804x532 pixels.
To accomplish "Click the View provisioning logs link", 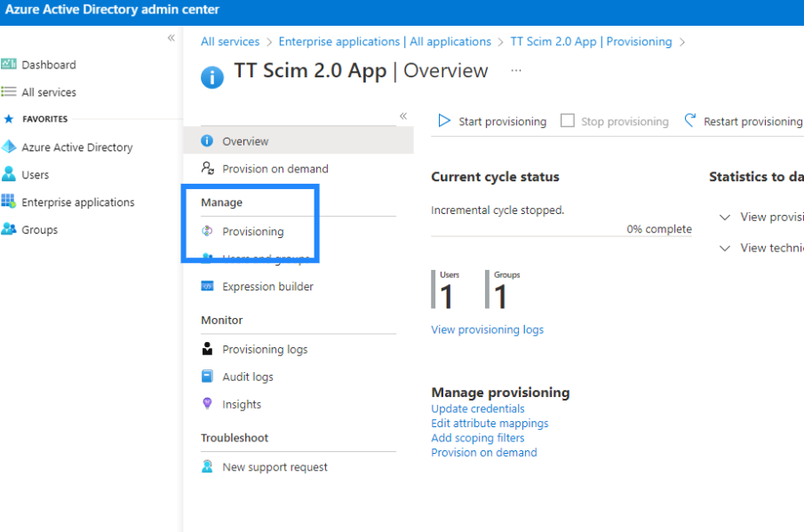I will pyautogui.click(x=487, y=330).
